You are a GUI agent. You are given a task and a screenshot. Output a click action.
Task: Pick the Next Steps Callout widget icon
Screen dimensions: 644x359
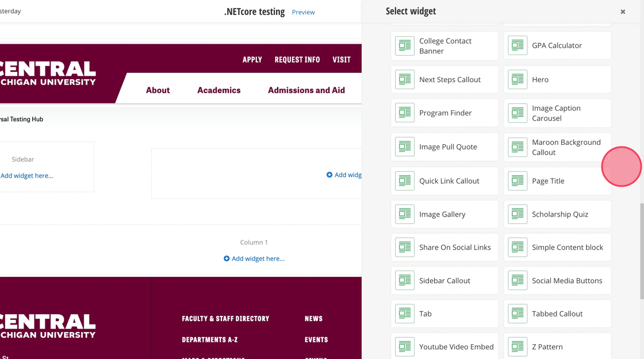coord(405,80)
